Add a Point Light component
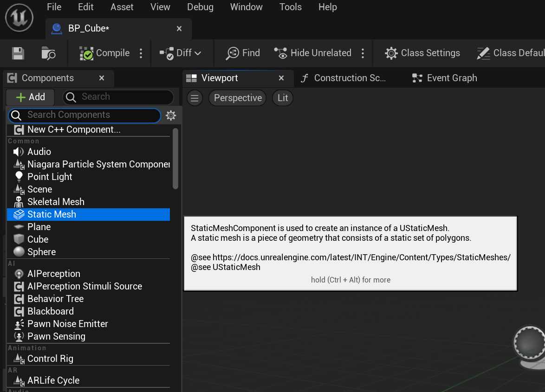The width and height of the screenshot is (545, 392). [88, 177]
